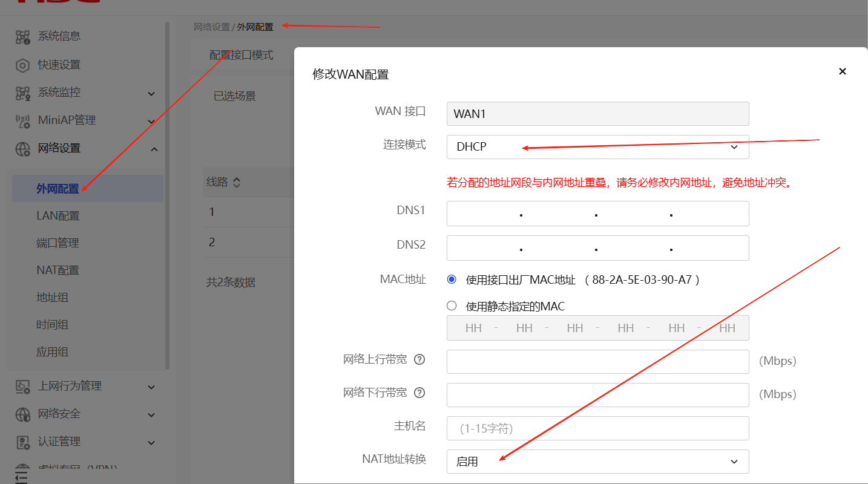Click help icon beside downstream bandwidth
The image size is (868, 484).
point(419,393)
